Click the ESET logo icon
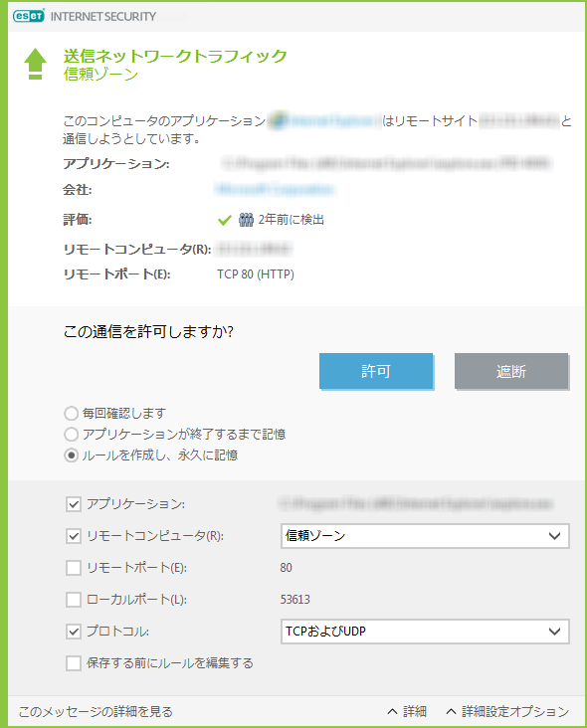The width and height of the screenshot is (587, 728). (29, 16)
